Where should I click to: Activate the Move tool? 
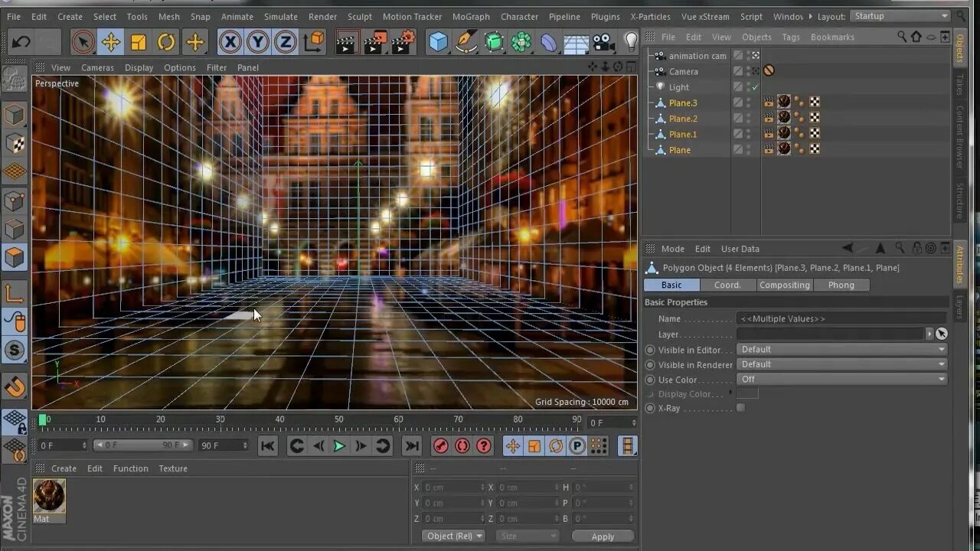pyautogui.click(x=111, y=42)
